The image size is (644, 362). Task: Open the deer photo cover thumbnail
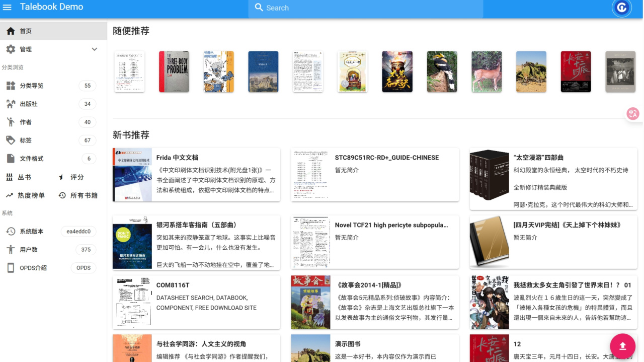click(487, 71)
